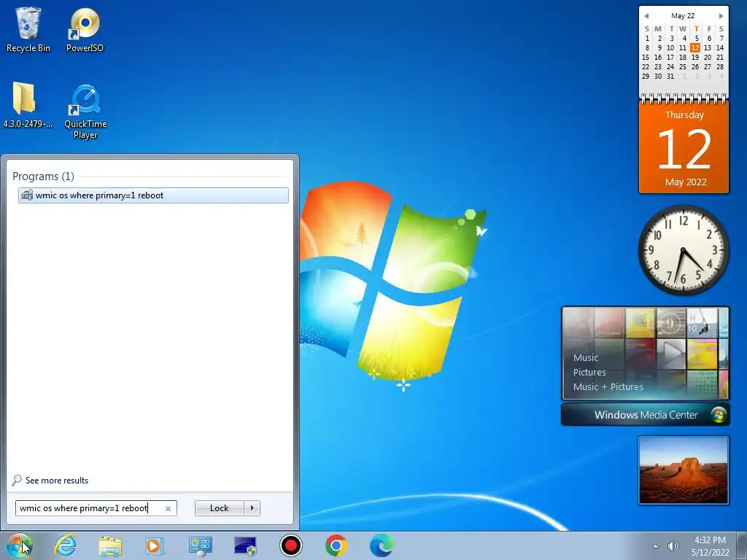Click the program icon beside the wmic result
Viewport: 747px width, 560px height.
point(27,195)
